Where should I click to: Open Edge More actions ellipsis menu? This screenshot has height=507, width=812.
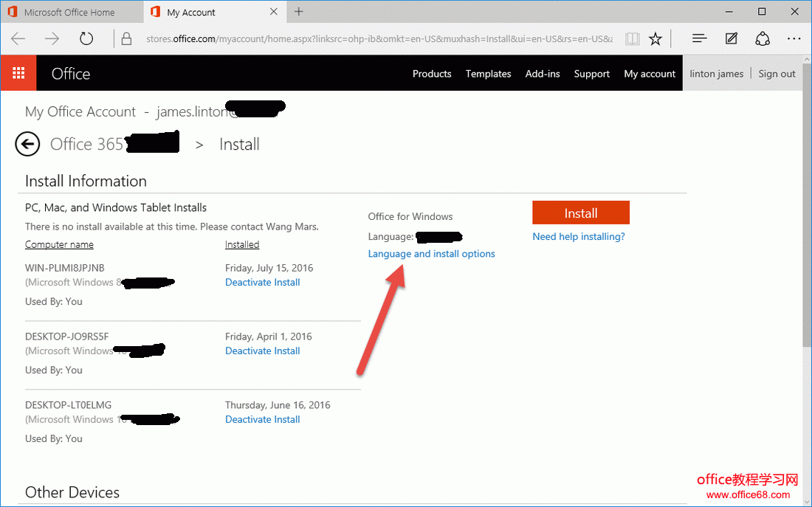(794, 39)
